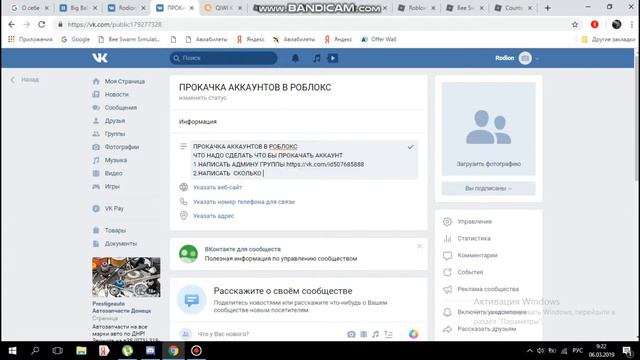The image size is (640, 360).
Task: Click browser back arrow
Action: click(11, 24)
